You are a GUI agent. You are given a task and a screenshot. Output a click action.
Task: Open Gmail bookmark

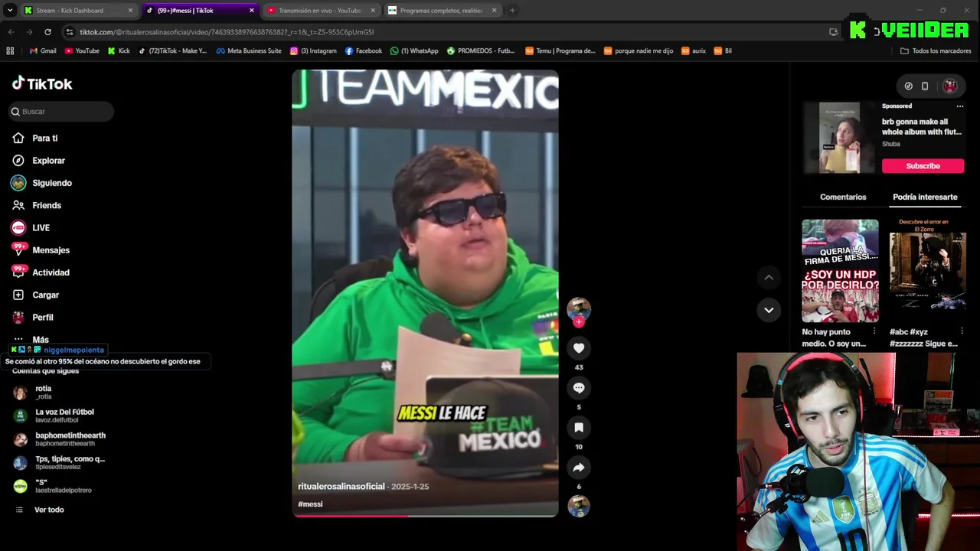click(43, 51)
